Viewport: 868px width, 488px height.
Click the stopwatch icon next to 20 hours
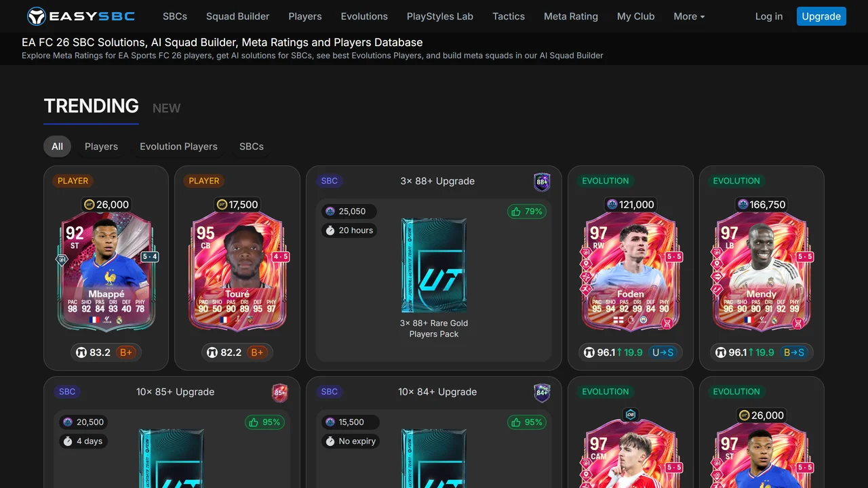[330, 230]
